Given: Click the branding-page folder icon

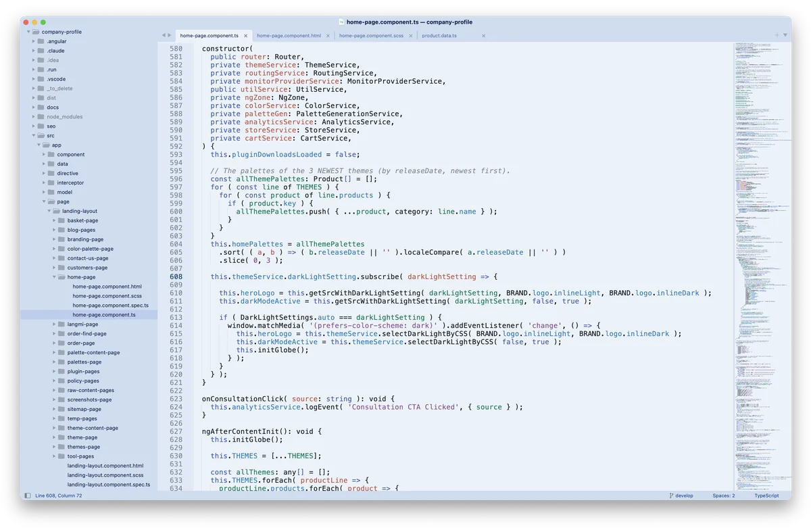Looking at the screenshot, I should pos(62,239).
